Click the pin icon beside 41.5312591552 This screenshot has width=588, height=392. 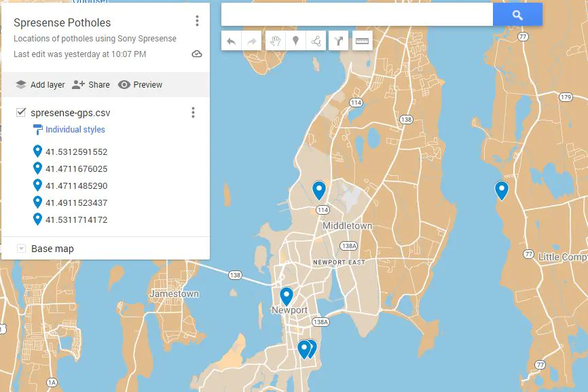(37, 152)
